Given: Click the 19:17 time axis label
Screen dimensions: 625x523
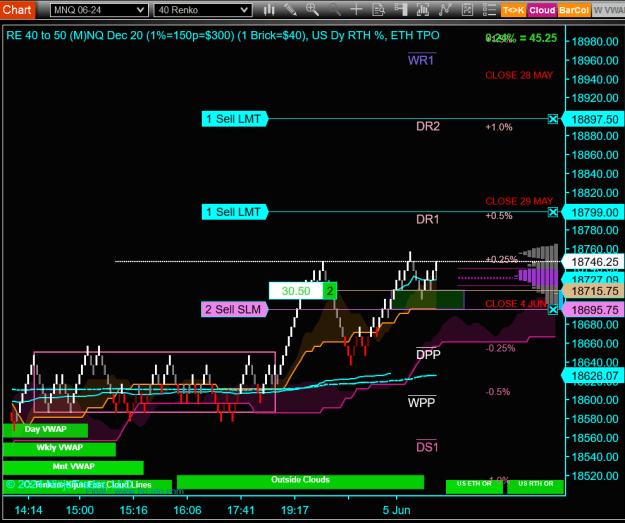Looking at the screenshot, I should click(295, 510).
